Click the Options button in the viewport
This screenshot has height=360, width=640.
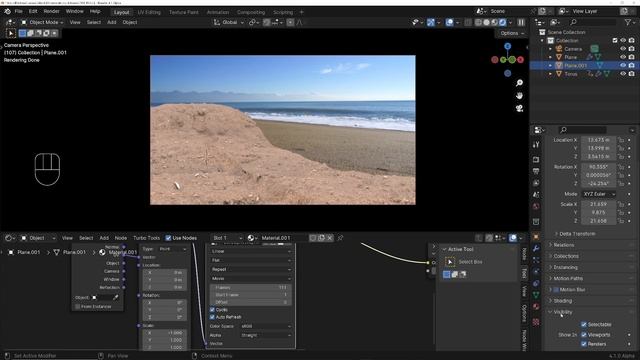(512, 33)
